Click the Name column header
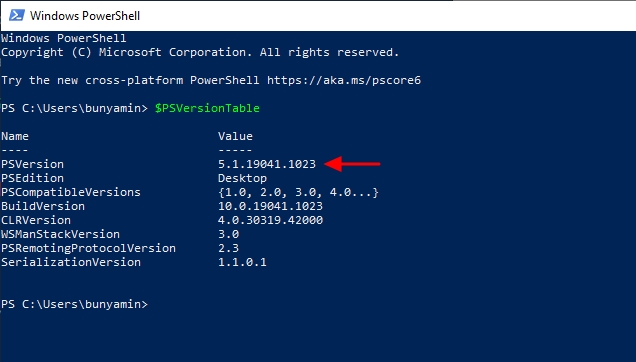Screen dimensions: 636x362 [15, 136]
